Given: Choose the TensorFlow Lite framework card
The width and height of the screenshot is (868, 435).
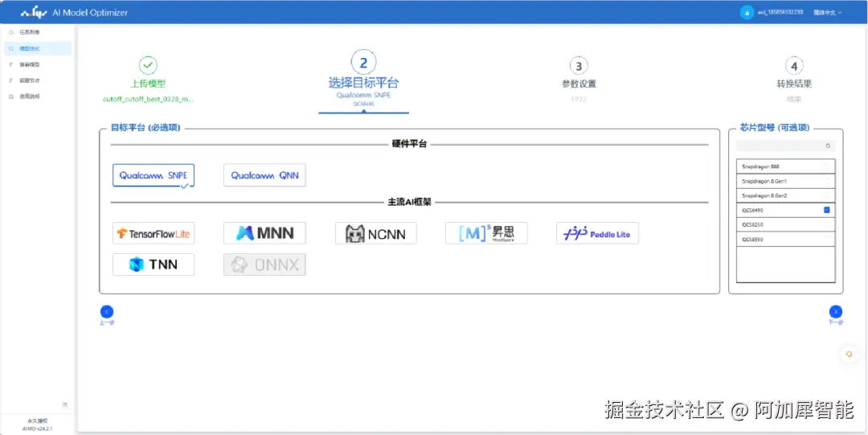Looking at the screenshot, I should click(154, 233).
